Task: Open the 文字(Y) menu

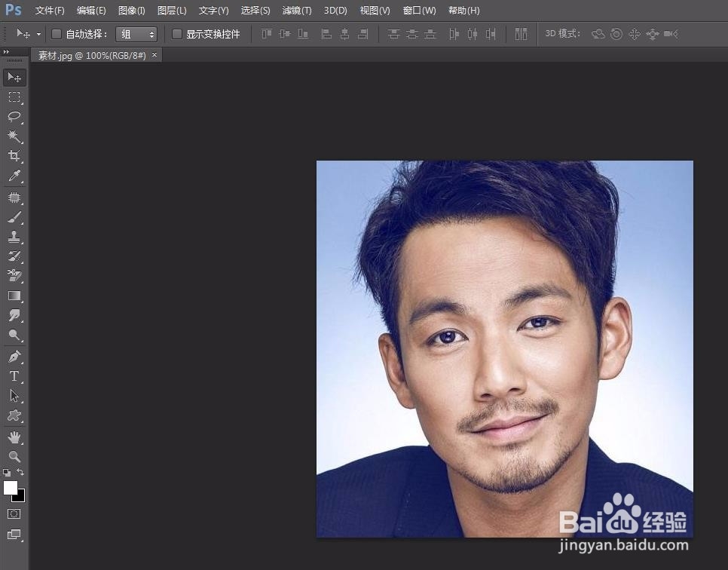Action: [x=213, y=11]
